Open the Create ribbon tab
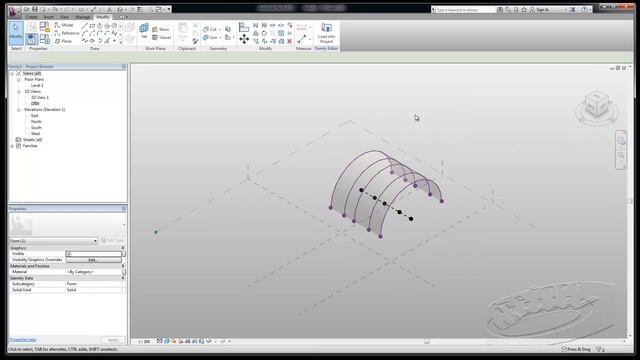This screenshot has width=640, height=360. [x=31, y=17]
